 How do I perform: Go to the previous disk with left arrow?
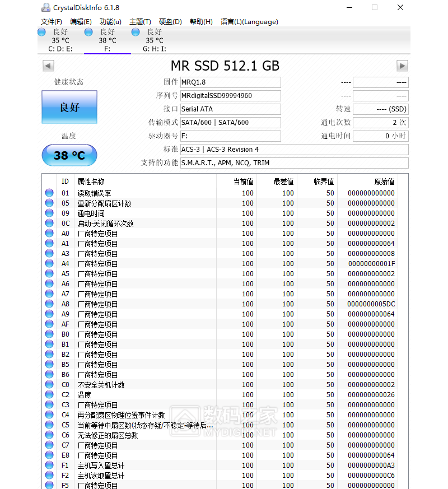point(48,66)
